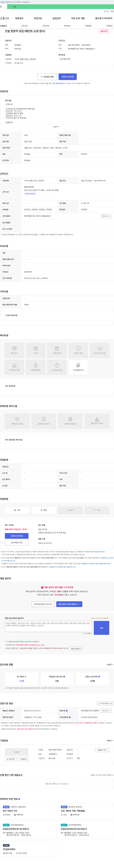This screenshot has width=114, height=868.
Task: Click the 모성보호시설 welfare icon
Action: (x=57, y=367)
